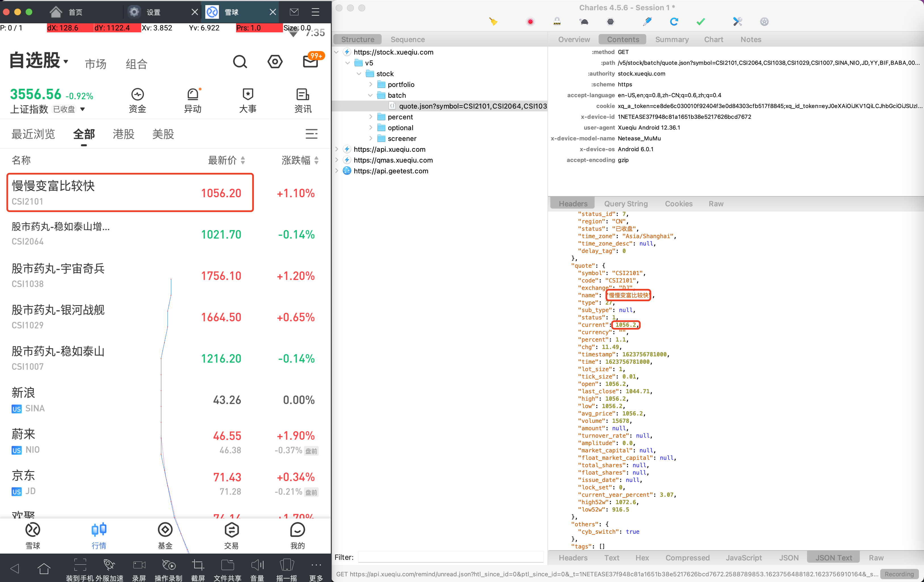Collapse the v5 folder
The image size is (924, 582).
[x=348, y=63]
